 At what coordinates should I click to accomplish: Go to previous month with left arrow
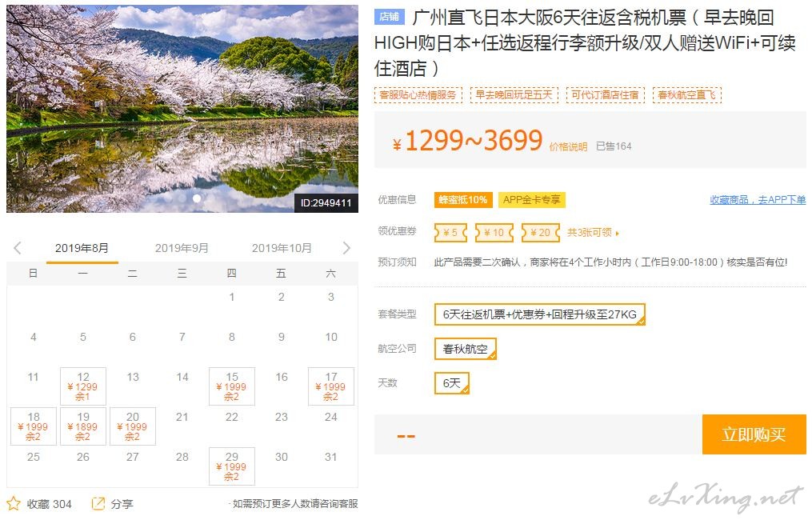pyautogui.click(x=18, y=248)
